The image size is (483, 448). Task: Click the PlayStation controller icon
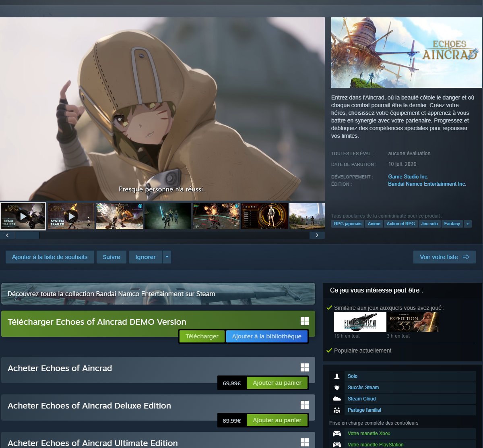coord(336,445)
